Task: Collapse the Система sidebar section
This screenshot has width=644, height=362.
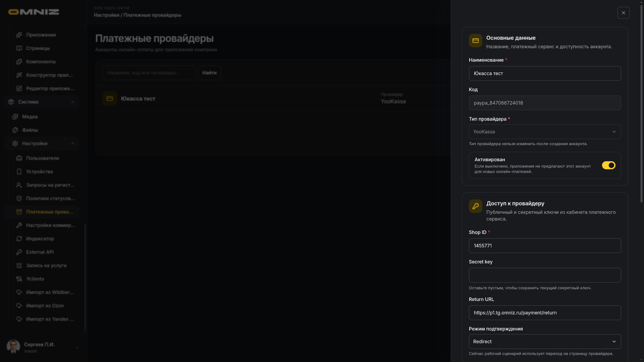Action: click(72, 102)
